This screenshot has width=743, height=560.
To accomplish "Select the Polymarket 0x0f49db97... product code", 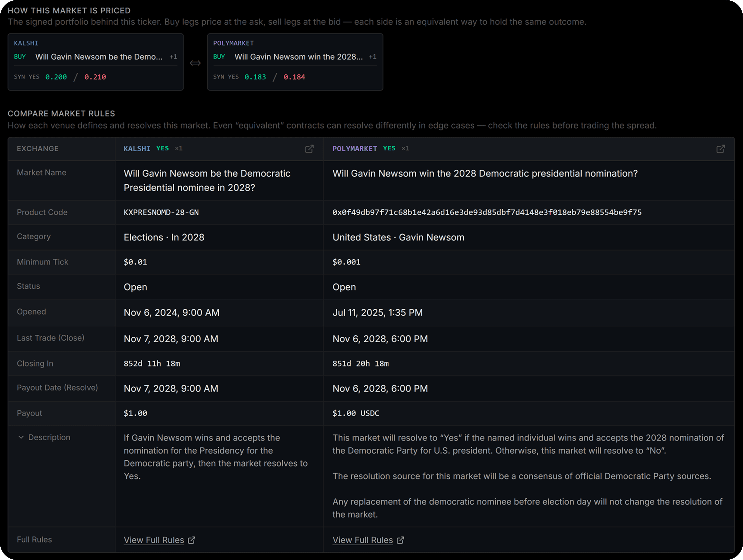I will pos(487,212).
